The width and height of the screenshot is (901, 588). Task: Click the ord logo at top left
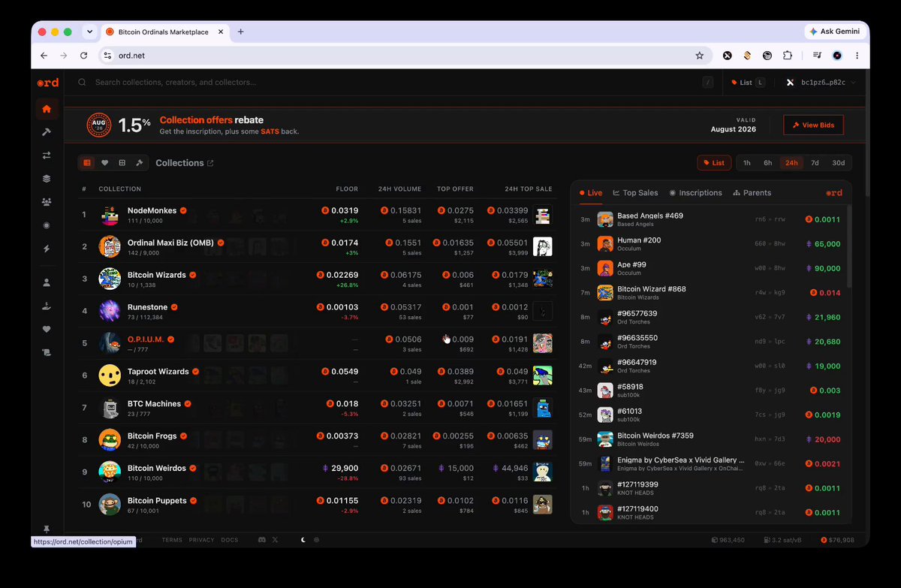pyautogui.click(x=47, y=83)
